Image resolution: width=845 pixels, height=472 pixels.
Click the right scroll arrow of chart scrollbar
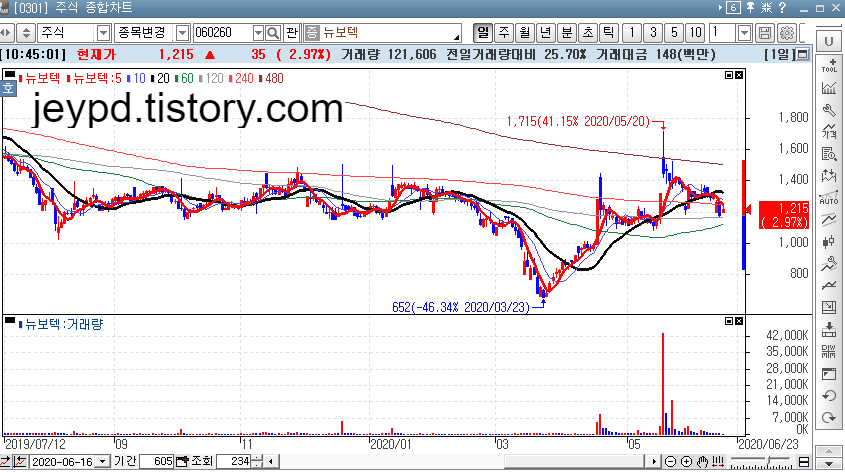pos(654,462)
